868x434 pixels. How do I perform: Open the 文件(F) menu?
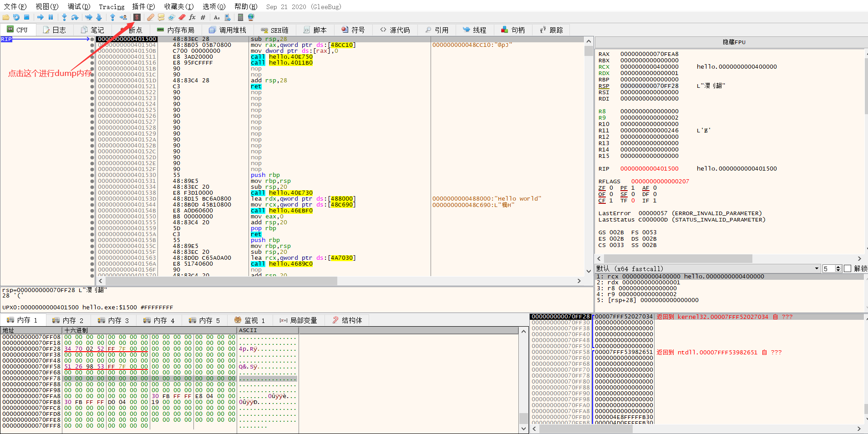pyautogui.click(x=15, y=6)
